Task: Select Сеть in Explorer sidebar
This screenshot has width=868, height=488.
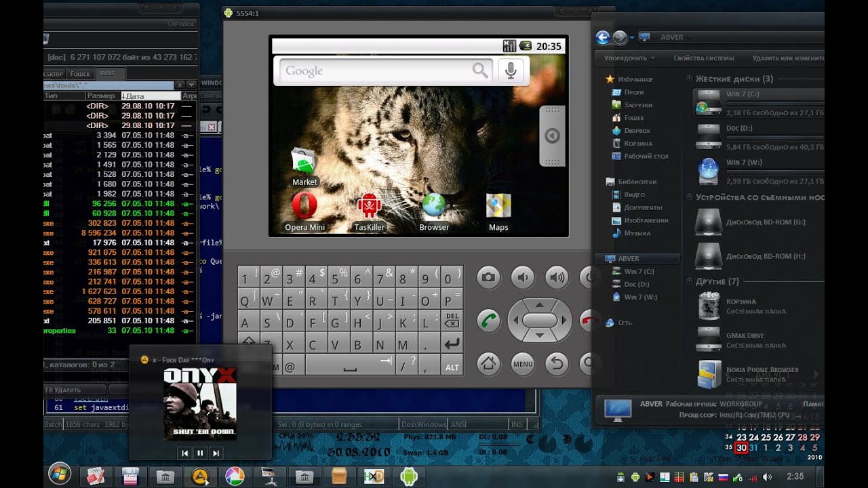Action: click(618, 323)
